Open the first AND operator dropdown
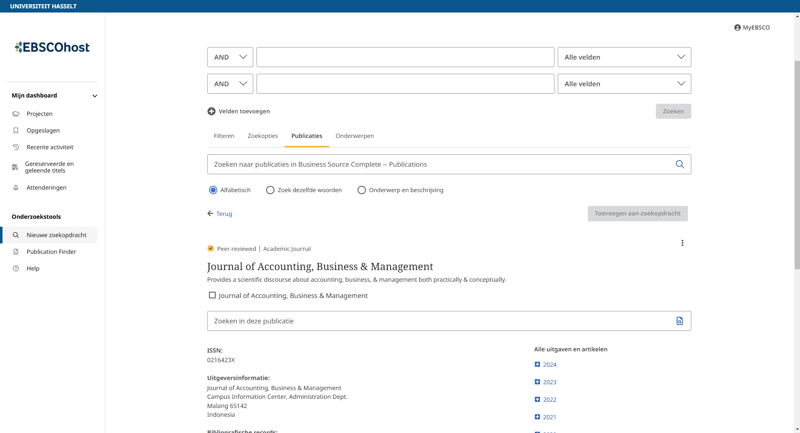The image size is (800, 433). coord(230,57)
